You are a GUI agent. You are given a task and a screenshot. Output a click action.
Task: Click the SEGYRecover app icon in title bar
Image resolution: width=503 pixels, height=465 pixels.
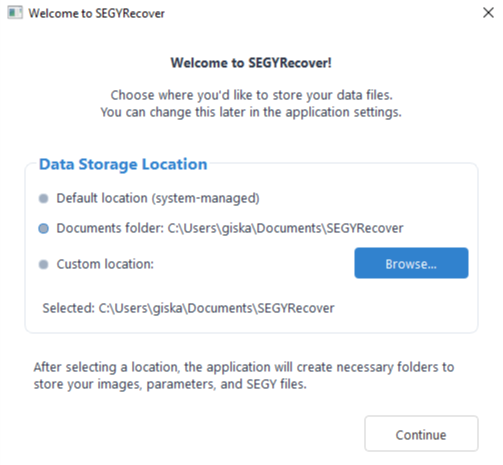point(15,13)
